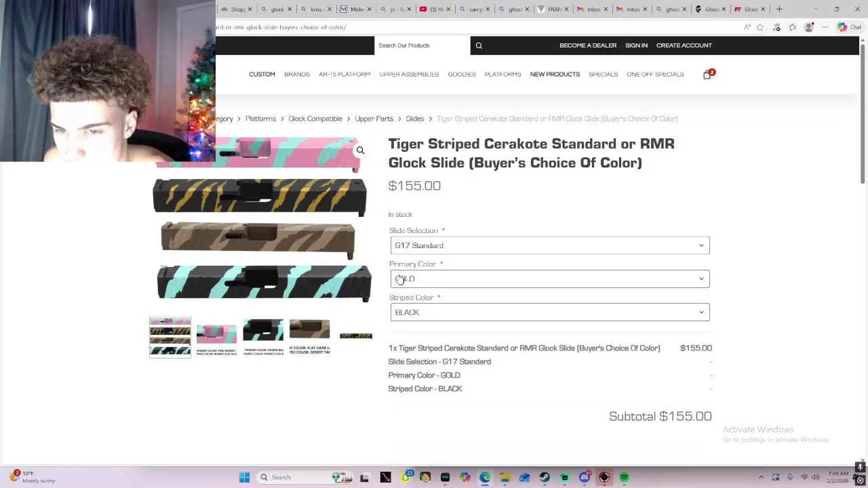The width and height of the screenshot is (868, 488).
Task: Open the BRANDS menu
Action: (x=297, y=75)
